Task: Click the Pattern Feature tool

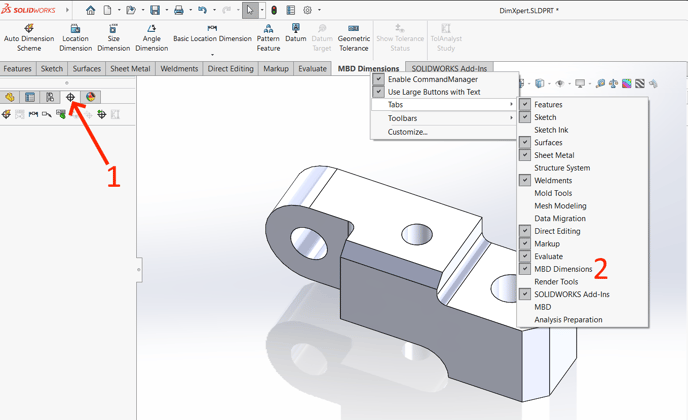Action: (x=268, y=38)
